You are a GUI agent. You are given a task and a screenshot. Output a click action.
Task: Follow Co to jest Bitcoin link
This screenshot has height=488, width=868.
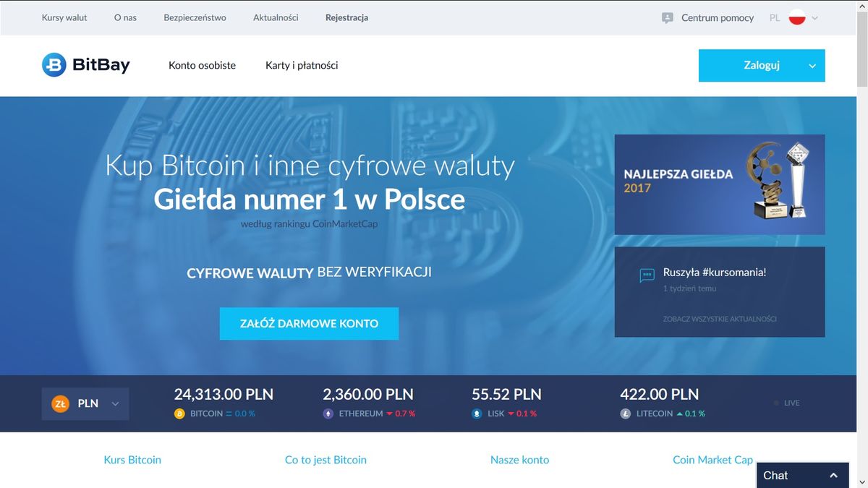(x=325, y=460)
